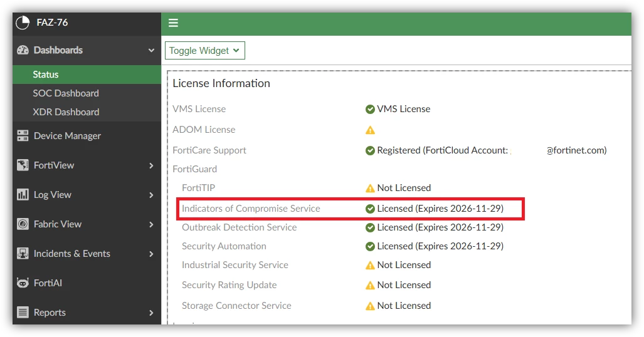Click the Reports list icon
644x337 pixels.
(23, 313)
